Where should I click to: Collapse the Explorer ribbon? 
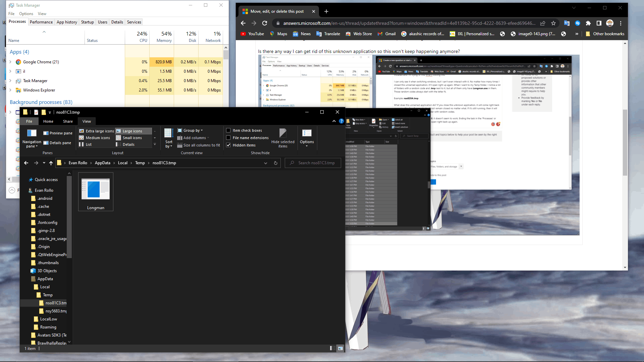tap(334, 121)
